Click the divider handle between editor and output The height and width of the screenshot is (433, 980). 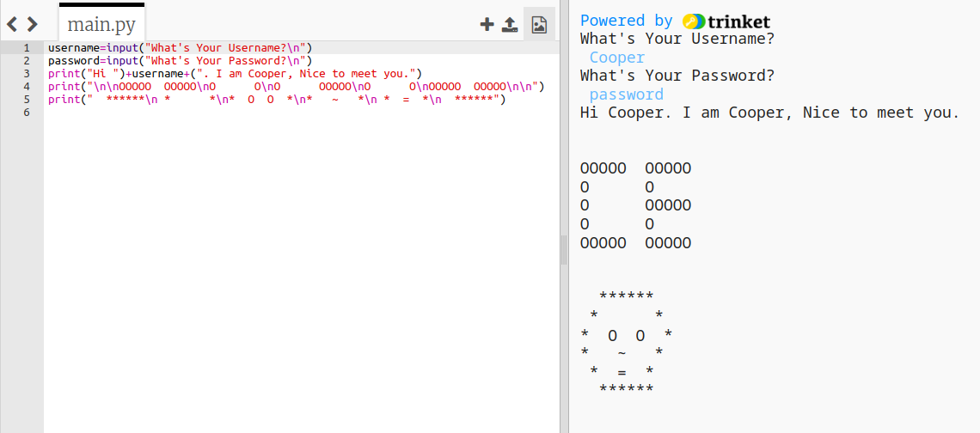coord(564,249)
